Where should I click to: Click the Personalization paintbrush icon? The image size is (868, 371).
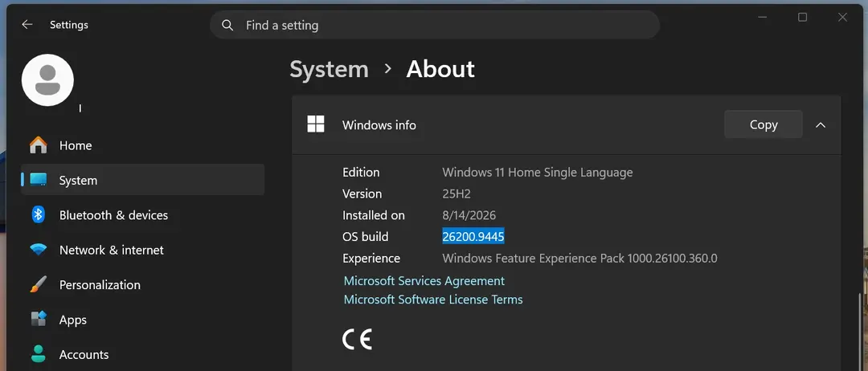click(39, 285)
